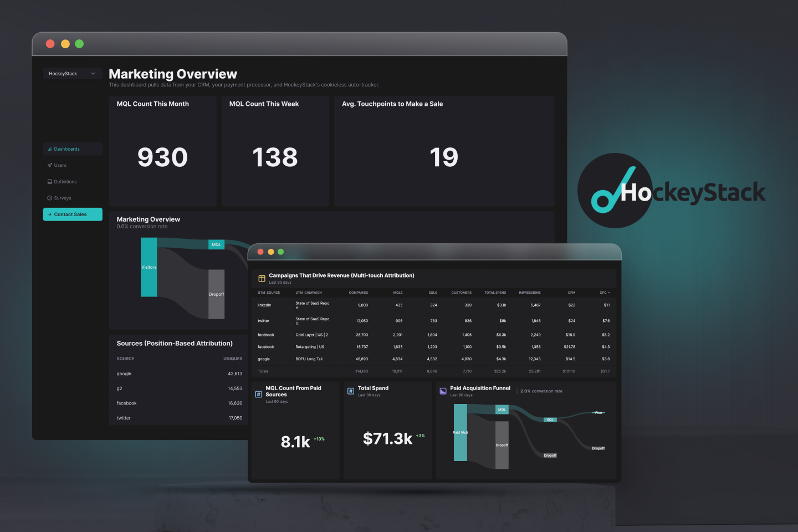The width and height of the screenshot is (798, 532).
Task: Click the hash icon on the Total Spend card
Action: click(x=351, y=391)
